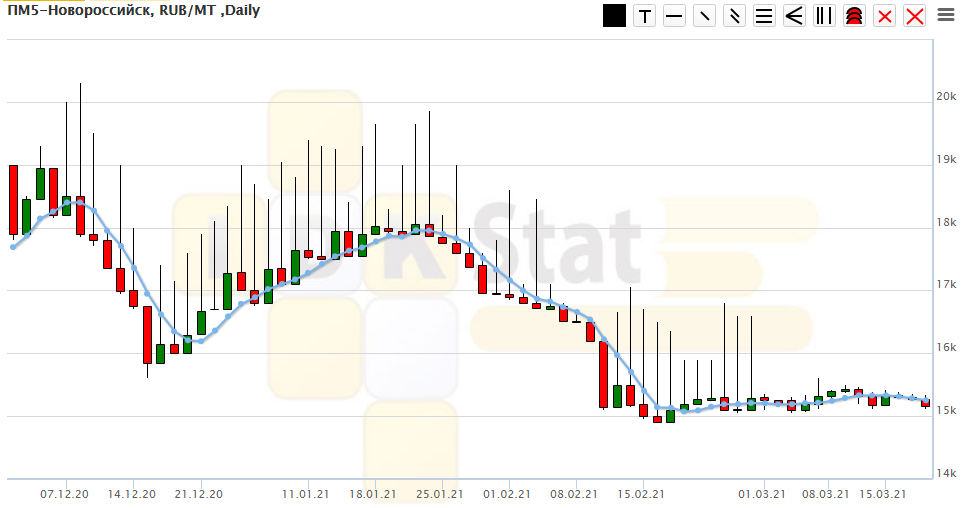Open the black color picker swatch
The height and width of the screenshot is (508, 964).
pos(614,16)
